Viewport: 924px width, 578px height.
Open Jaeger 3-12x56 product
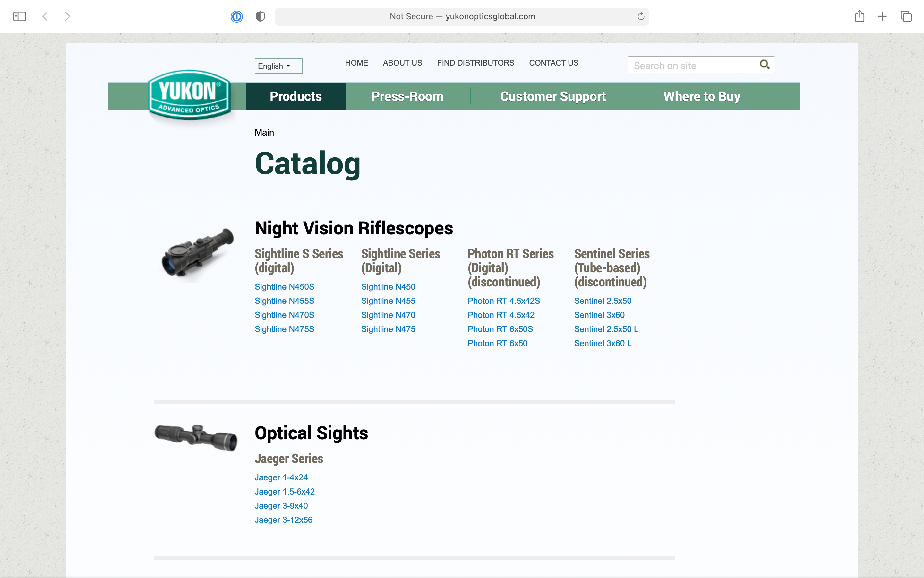click(283, 520)
